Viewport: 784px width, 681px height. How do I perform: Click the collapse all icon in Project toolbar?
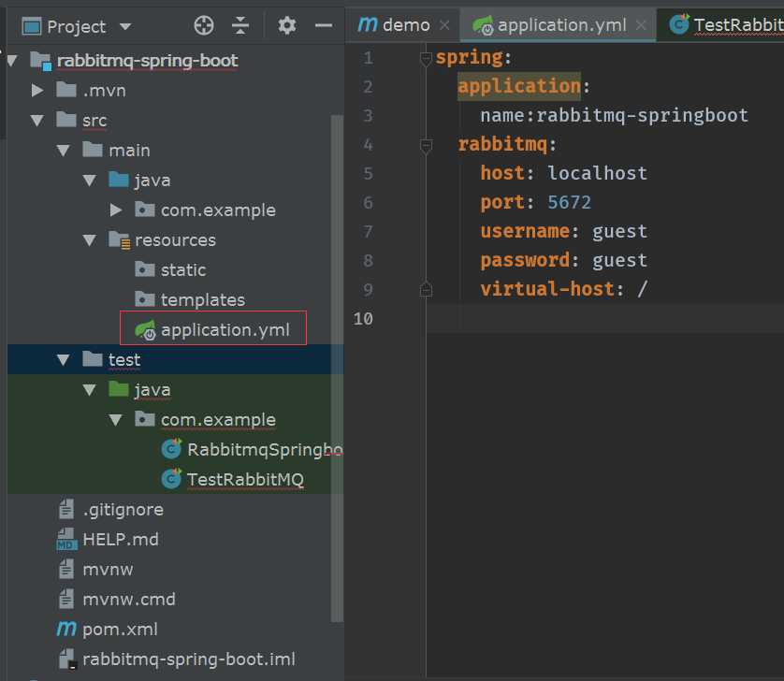click(x=240, y=25)
